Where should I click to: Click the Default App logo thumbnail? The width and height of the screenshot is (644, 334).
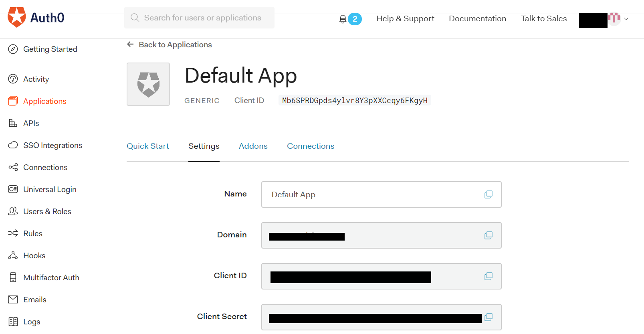coord(148,84)
